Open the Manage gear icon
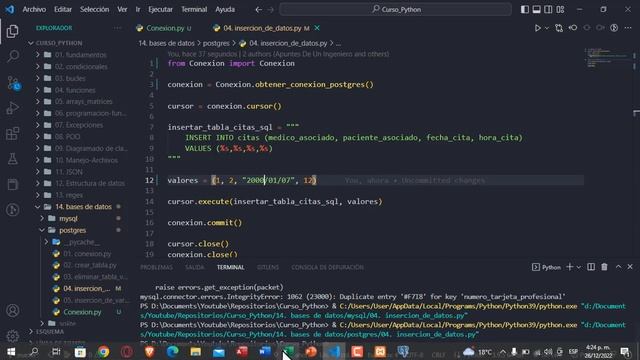640x360 pixels. click(x=13, y=336)
